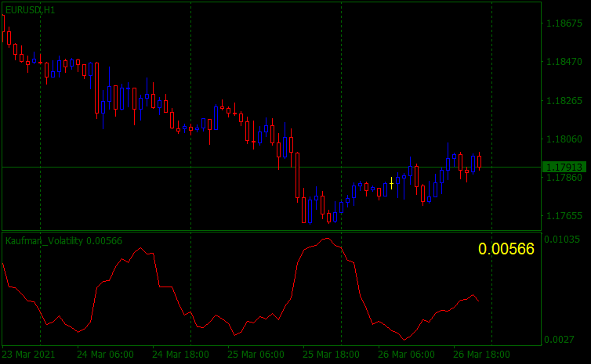Click the 1.18265 price scale label
The height and width of the screenshot is (364, 591).
coord(564,100)
